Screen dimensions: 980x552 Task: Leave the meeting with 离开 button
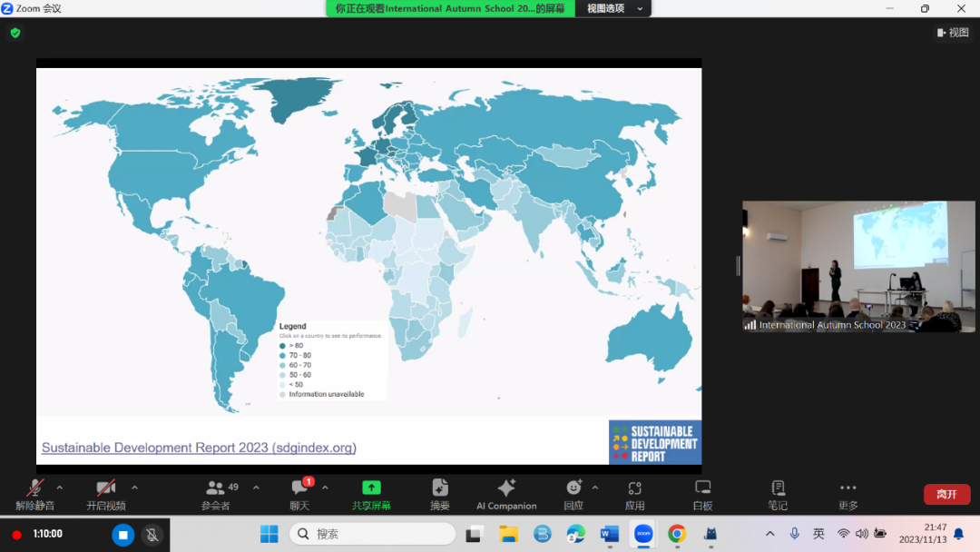point(946,494)
